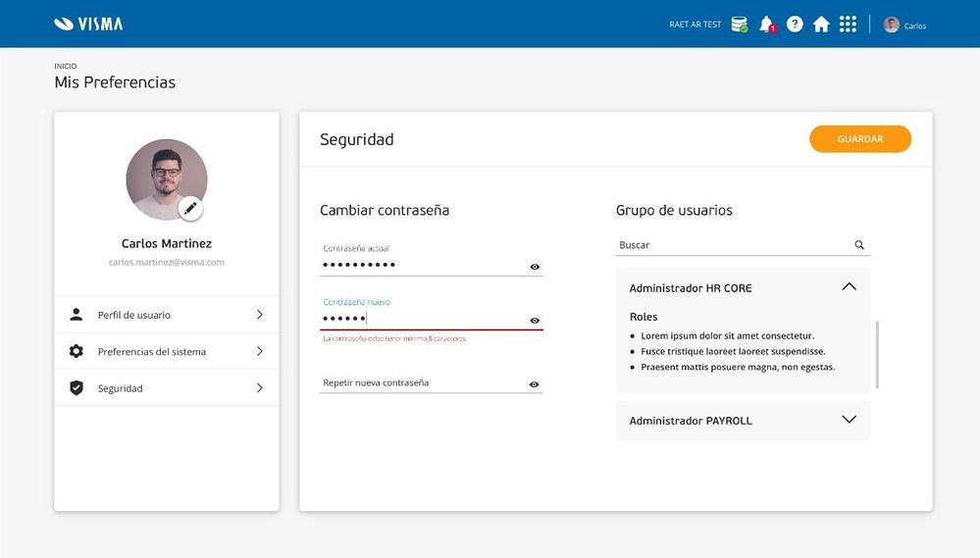Click the shield icon beside Seguridad
The height and width of the screenshot is (558, 980).
pyautogui.click(x=77, y=388)
